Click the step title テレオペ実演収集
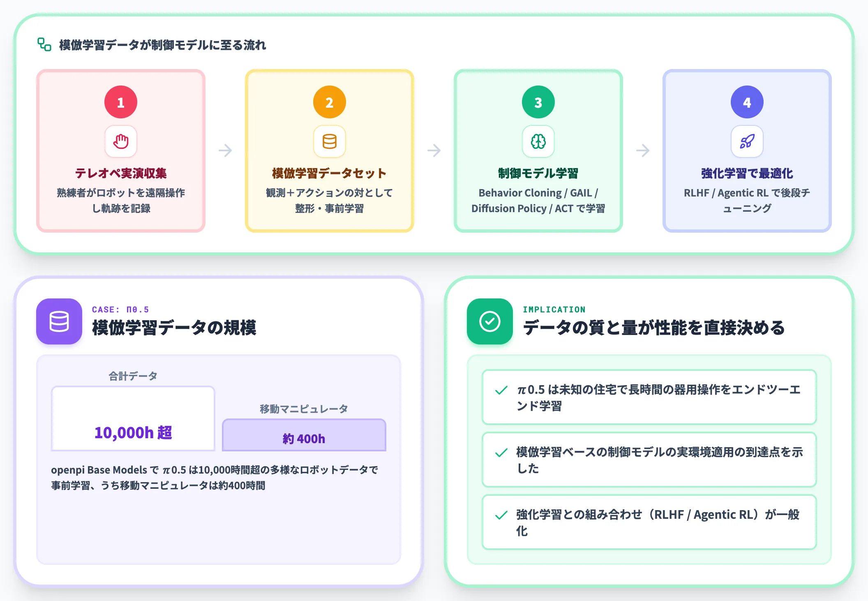This screenshot has width=868, height=601. [121, 173]
